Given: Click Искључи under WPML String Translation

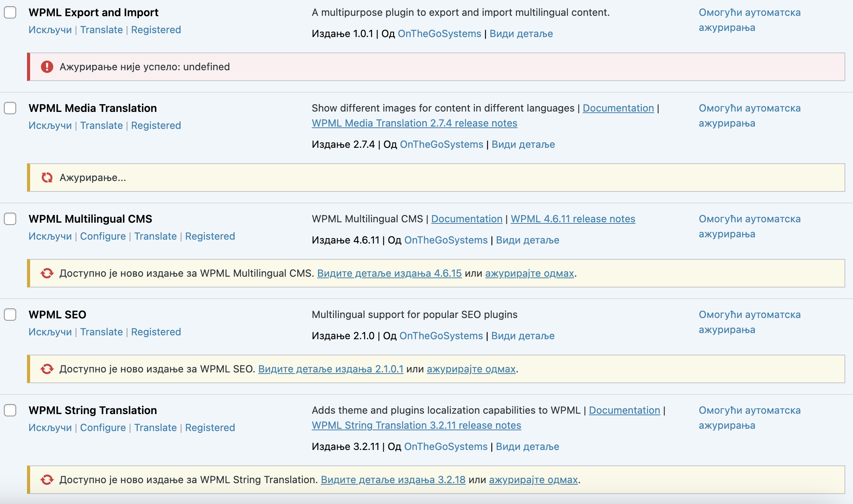Looking at the screenshot, I should click(50, 428).
